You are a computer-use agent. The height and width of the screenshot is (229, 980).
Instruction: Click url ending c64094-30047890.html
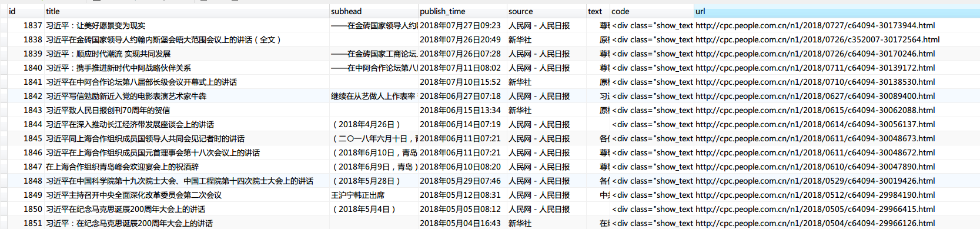815,167
